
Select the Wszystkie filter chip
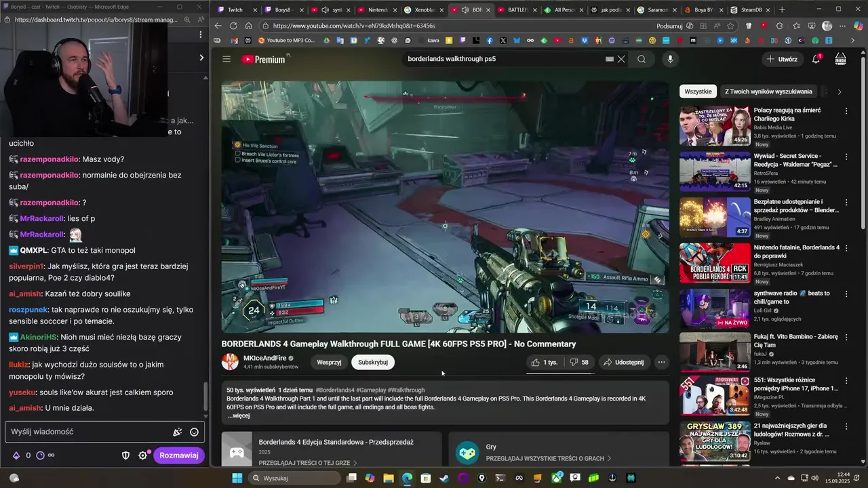point(698,91)
